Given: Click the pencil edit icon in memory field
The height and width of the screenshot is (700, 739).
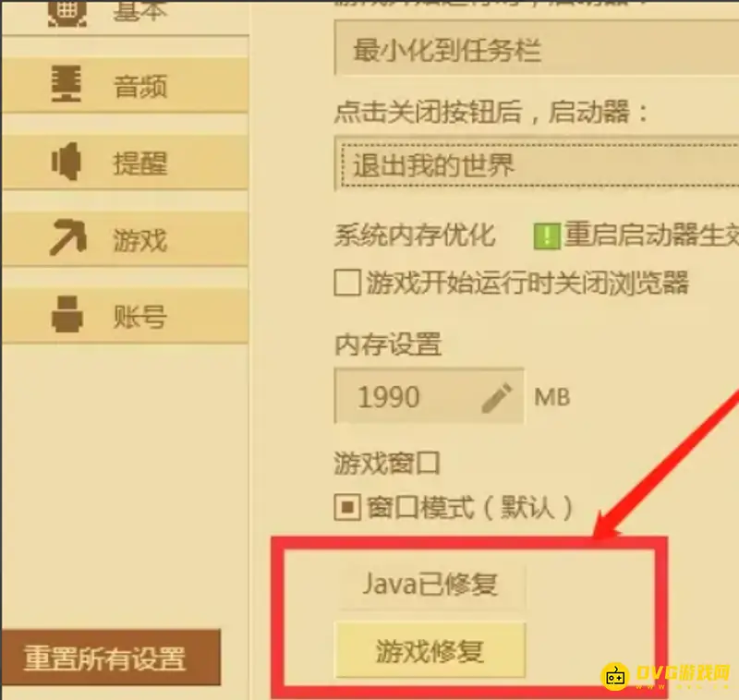Looking at the screenshot, I should [x=497, y=398].
